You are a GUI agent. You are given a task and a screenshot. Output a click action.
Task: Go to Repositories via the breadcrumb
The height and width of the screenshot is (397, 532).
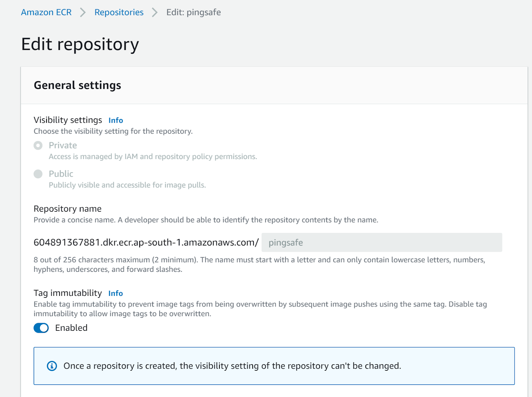click(119, 12)
